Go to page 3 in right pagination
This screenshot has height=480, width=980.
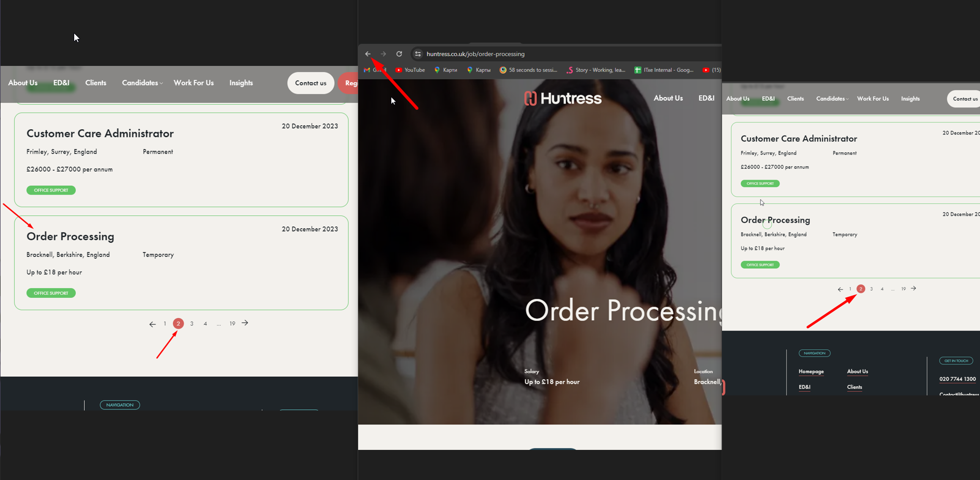(872, 289)
